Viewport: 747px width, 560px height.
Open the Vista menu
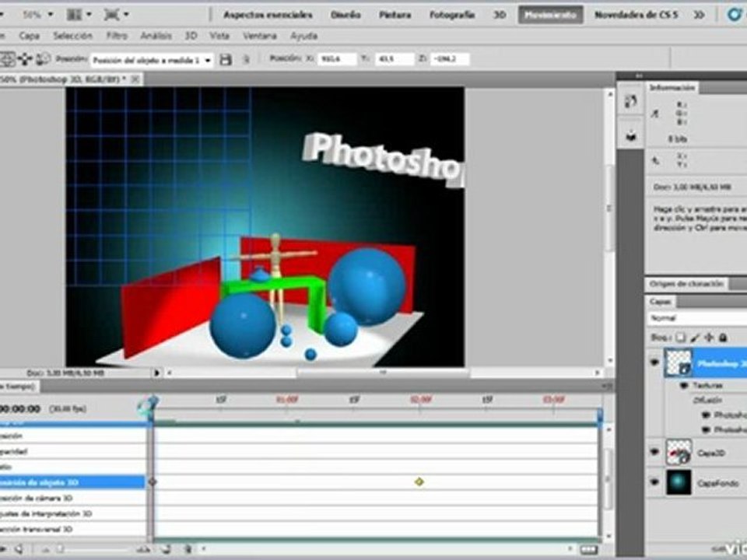coord(219,36)
